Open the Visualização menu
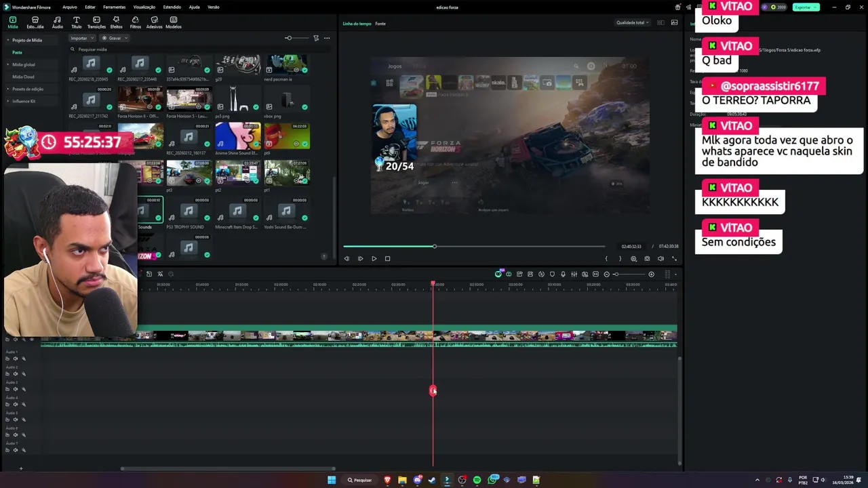This screenshot has height=488, width=868. pyautogui.click(x=144, y=7)
